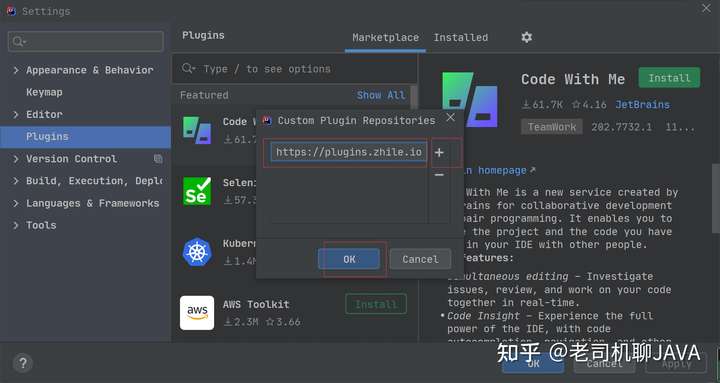Close the Custom Plugin Repositories dialog

tap(450, 118)
